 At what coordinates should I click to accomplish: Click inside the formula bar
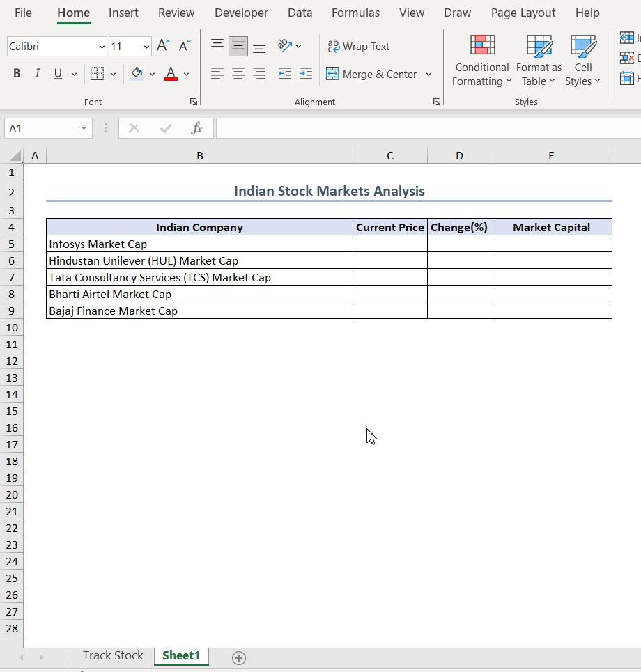pyautogui.click(x=428, y=129)
